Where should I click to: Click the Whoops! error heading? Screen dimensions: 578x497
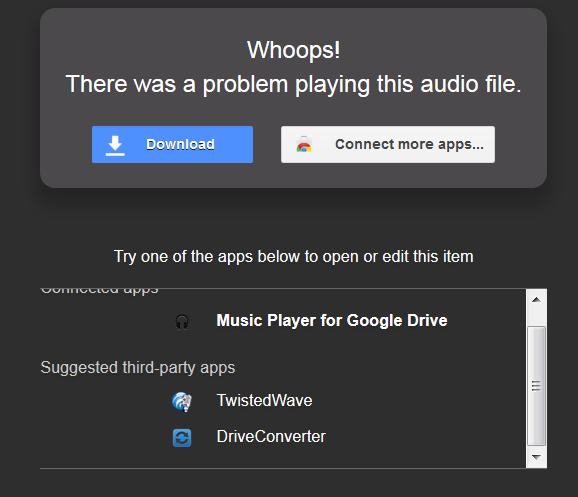click(293, 50)
